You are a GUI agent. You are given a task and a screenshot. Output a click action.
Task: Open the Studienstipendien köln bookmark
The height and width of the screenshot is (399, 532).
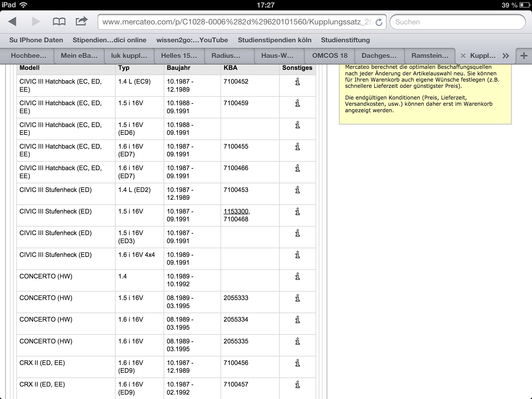pyautogui.click(x=275, y=40)
